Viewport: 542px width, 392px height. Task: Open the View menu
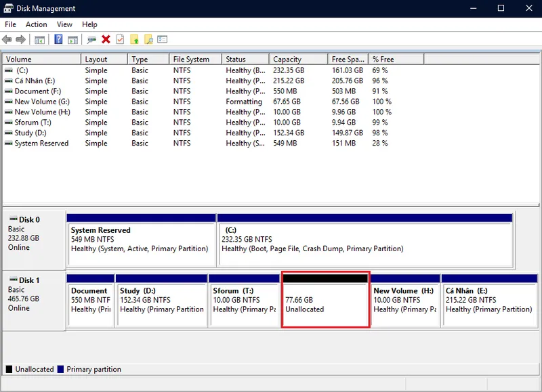coord(64,24)
